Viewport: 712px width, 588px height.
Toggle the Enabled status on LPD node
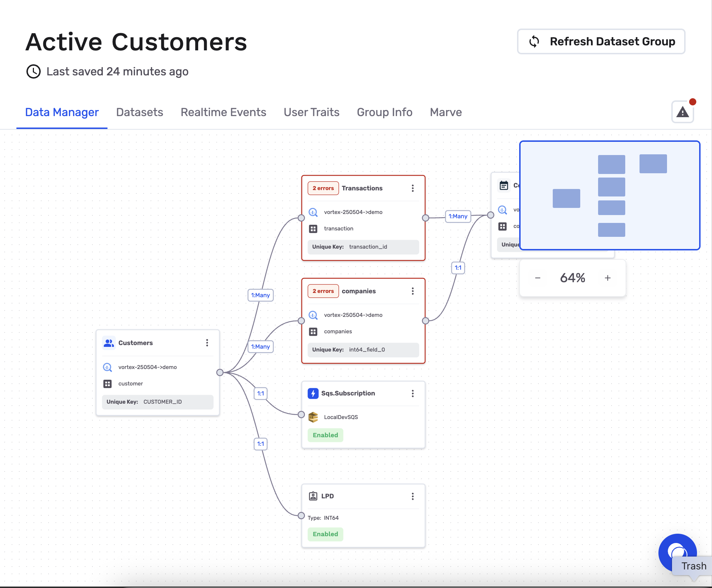click(x=325, y=534)
